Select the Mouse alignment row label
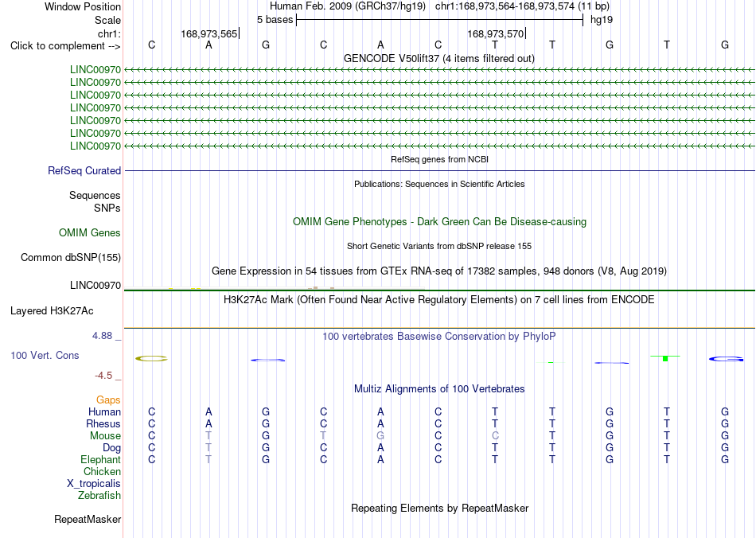Viewport: 756px width, 538px height. pyautogui.click(x=105, y=436)
